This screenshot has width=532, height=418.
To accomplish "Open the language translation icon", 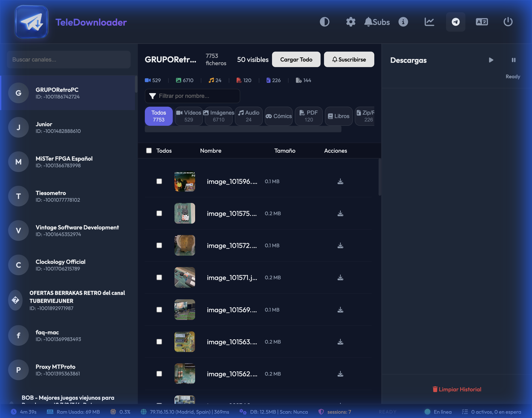I will coord(482,22).
